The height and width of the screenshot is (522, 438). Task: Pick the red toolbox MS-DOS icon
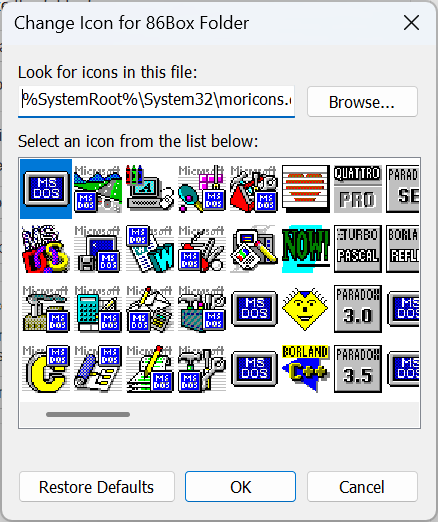tap(254, 189)
